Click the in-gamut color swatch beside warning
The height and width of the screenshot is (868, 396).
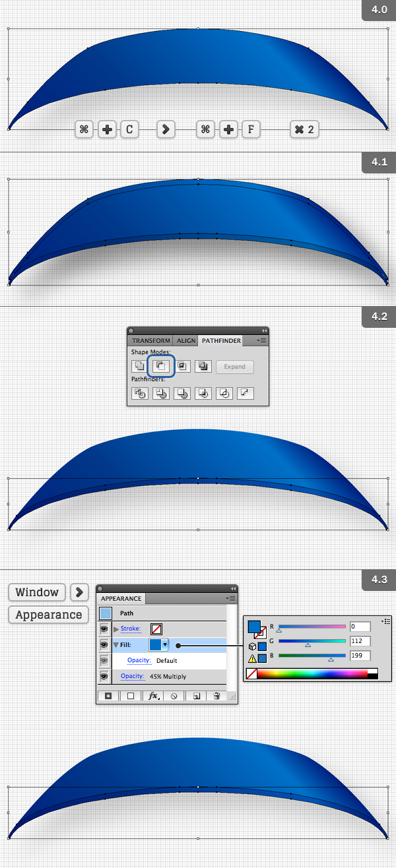[262, 658]
